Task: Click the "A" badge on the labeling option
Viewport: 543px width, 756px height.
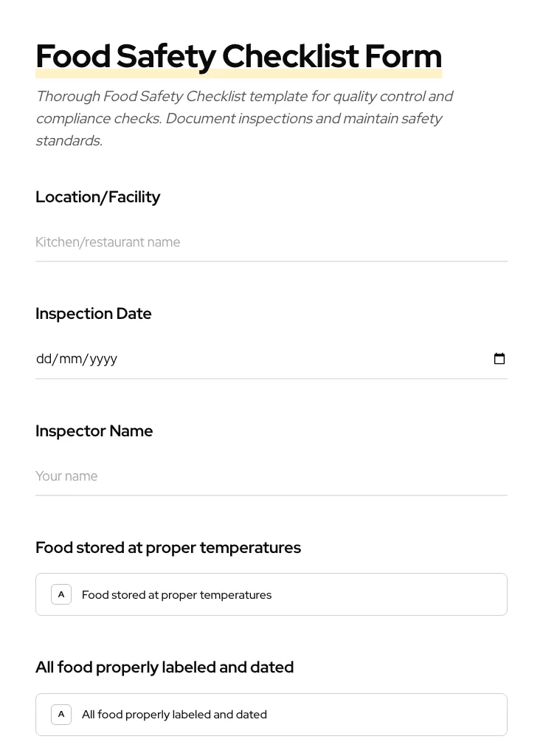Action: [x=61, y=714]
